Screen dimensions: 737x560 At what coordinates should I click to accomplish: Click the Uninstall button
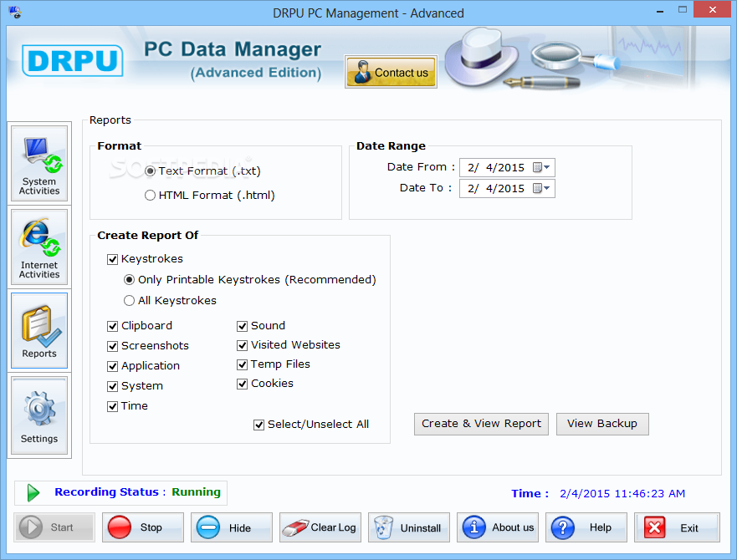click(x=409, y=527)
